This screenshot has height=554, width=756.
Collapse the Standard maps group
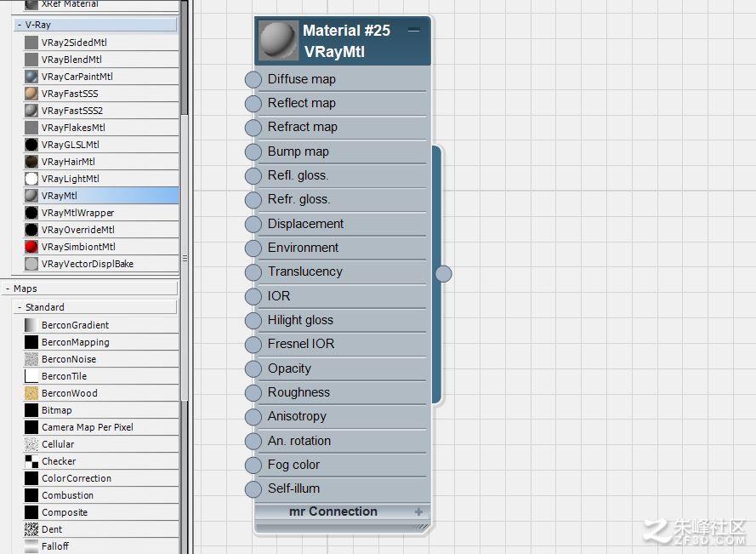(20, 307)
